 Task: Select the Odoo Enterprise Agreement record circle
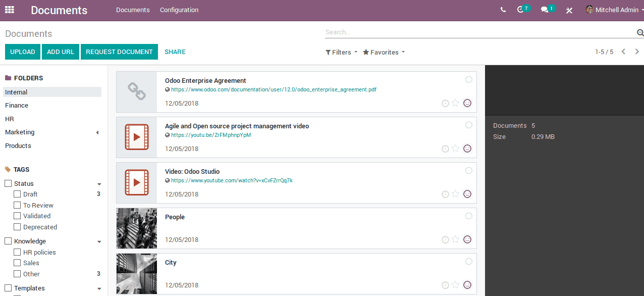coord(469,79)
